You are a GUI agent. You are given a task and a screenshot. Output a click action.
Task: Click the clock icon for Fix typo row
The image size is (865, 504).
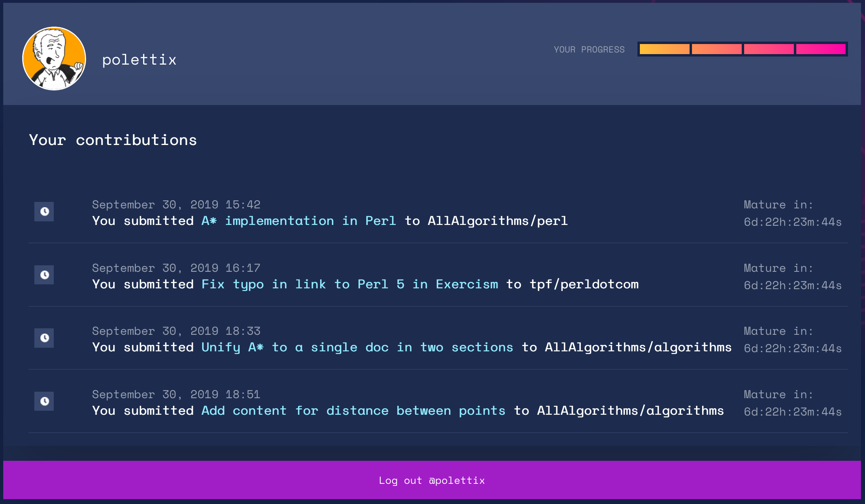click(x=44, y=275)
